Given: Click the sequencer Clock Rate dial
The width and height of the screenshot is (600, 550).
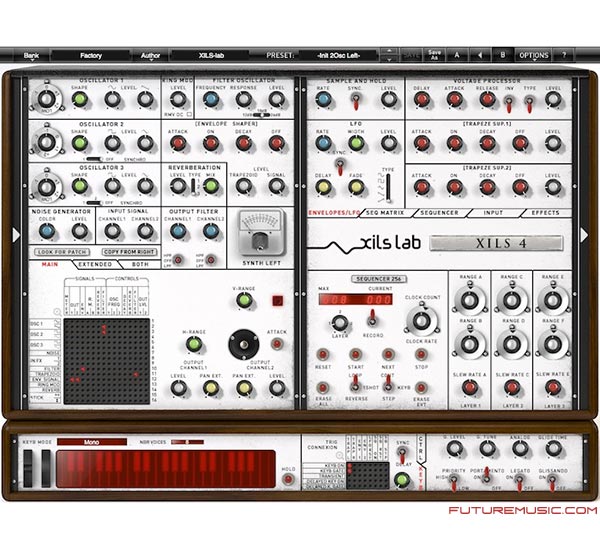Looking at the screenshot, I should click(x=421, y=320).
